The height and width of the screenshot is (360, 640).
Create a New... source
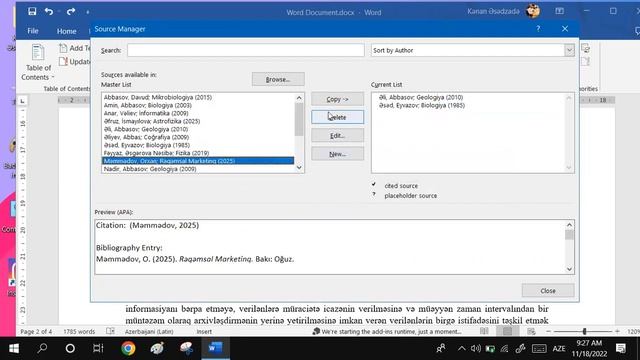(337, 154)
